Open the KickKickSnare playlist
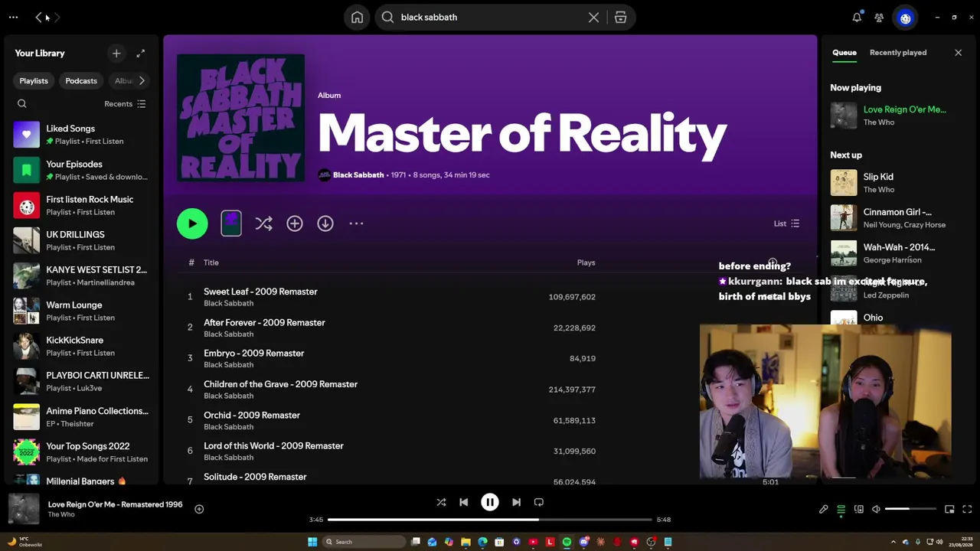Screen dimensions: 980x551 81,346
